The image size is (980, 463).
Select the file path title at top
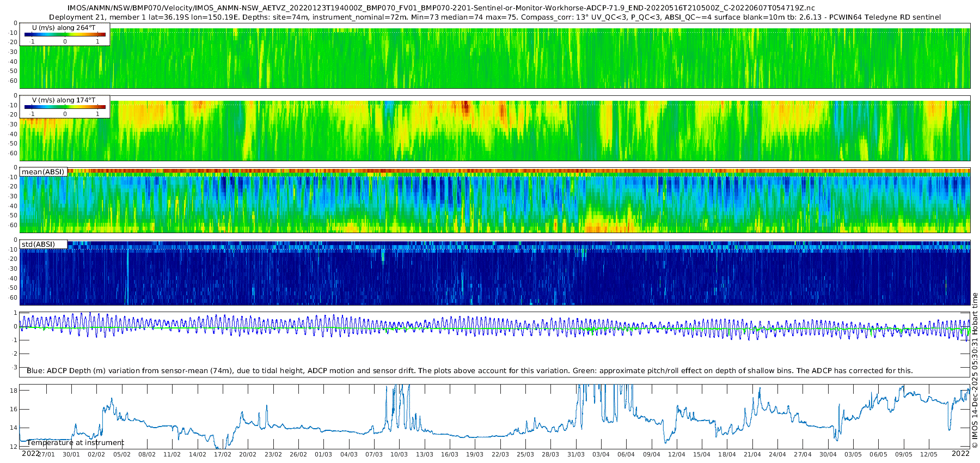click(x=442, y=8)
